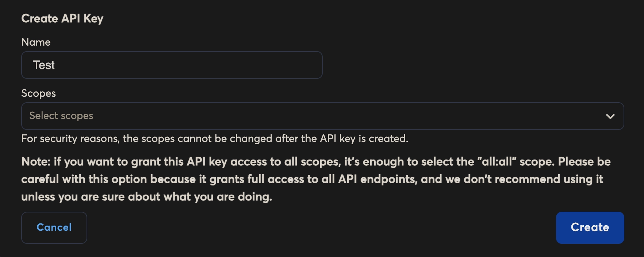Select the Test value in the Name box
Image resolution: width=644 pixels, height=257 pixels.
44,65
